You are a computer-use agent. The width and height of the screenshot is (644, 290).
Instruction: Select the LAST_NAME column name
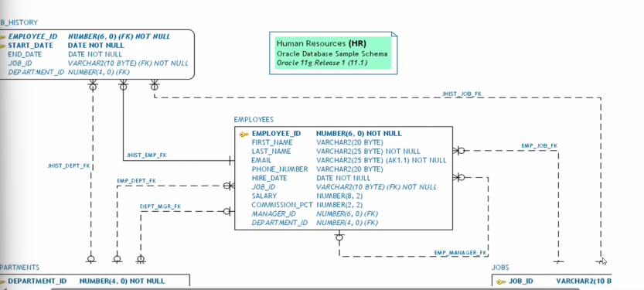tap(271, 152)
